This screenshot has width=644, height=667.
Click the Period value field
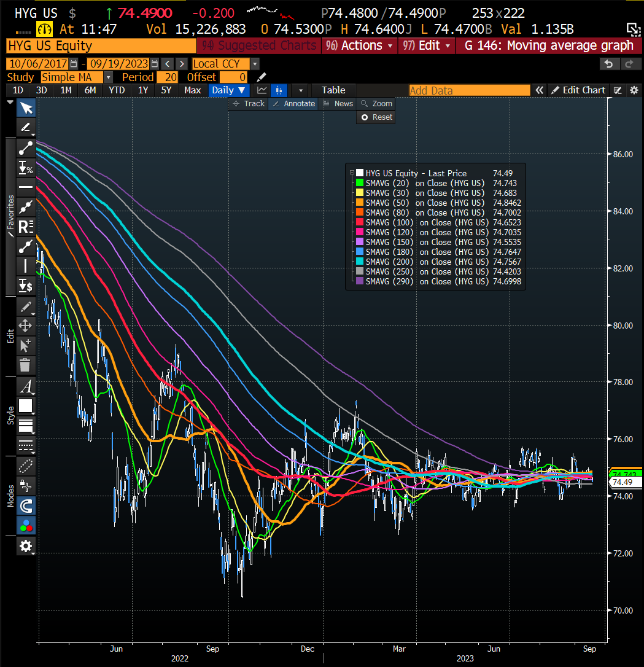coord(167,77)
